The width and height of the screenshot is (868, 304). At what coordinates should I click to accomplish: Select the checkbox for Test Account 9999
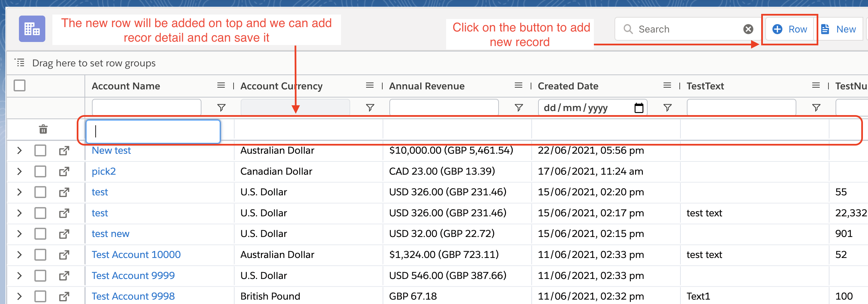[40, 276]
